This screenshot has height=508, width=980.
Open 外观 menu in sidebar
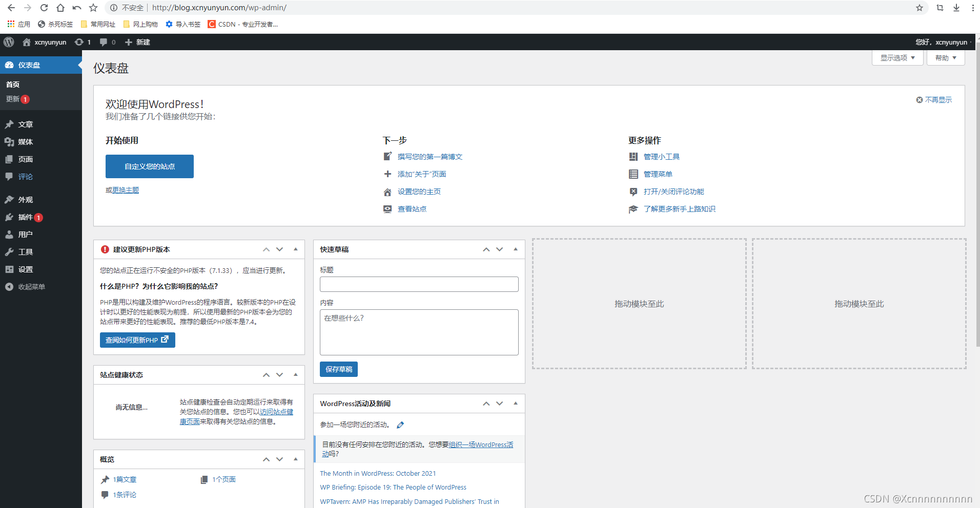tap(41, 200)
